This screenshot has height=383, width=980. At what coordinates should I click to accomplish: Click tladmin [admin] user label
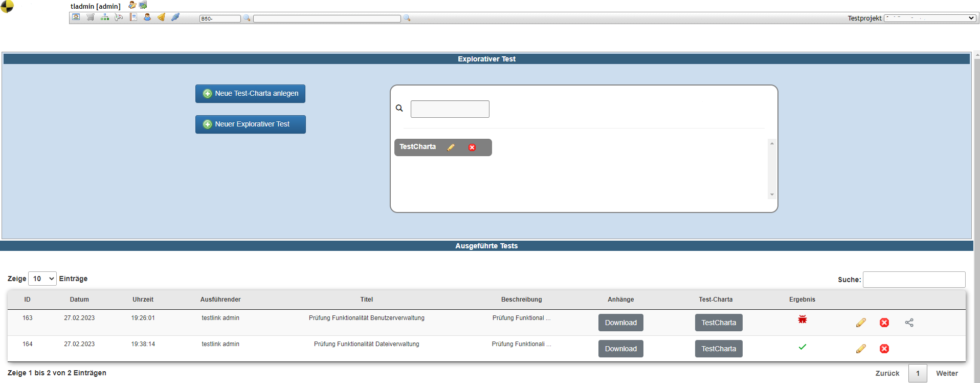(96, 6)
